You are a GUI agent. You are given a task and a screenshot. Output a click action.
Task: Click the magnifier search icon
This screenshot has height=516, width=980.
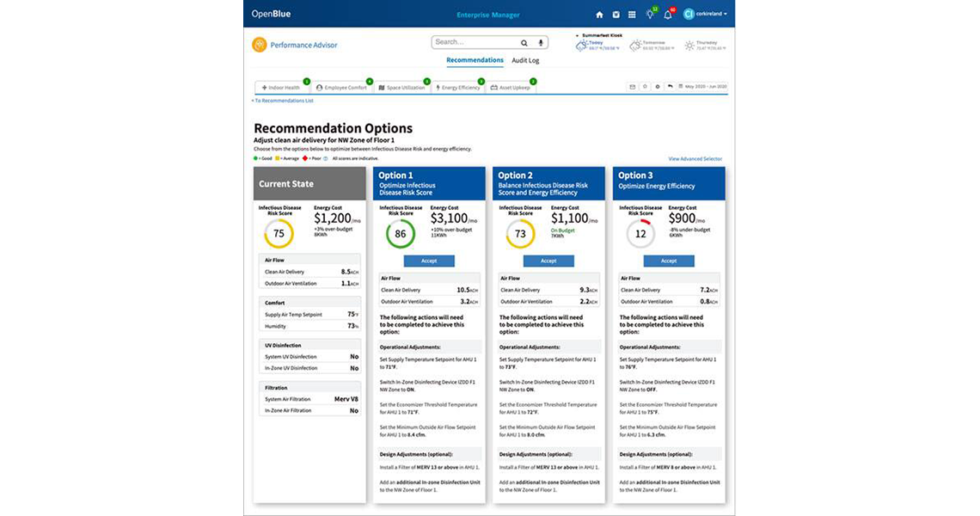pyautogui.click(x=524, y=42)
